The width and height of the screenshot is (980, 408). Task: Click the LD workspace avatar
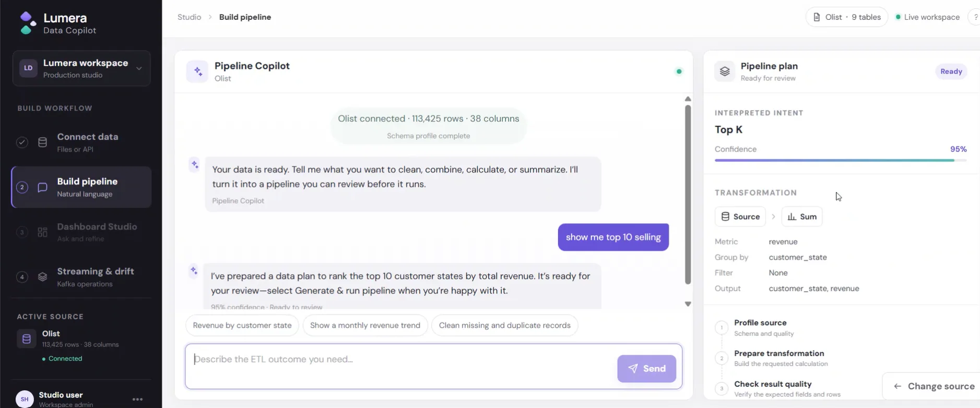[x=28, y=68]
